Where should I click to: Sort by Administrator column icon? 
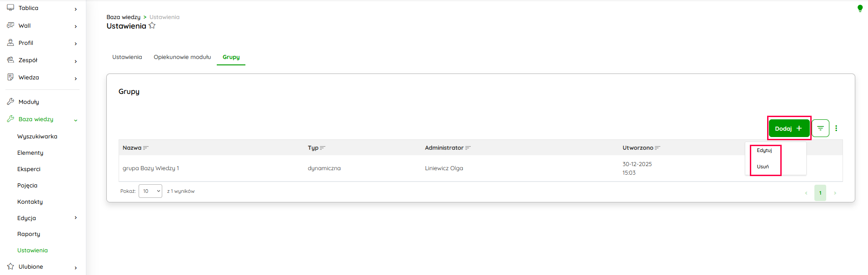click(468, 148)
